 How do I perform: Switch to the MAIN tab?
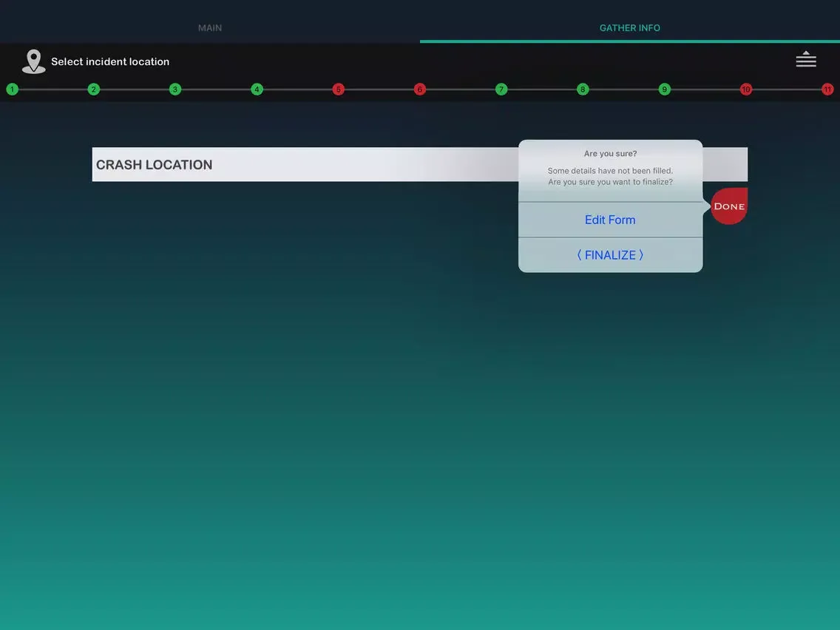click(209, 28)
